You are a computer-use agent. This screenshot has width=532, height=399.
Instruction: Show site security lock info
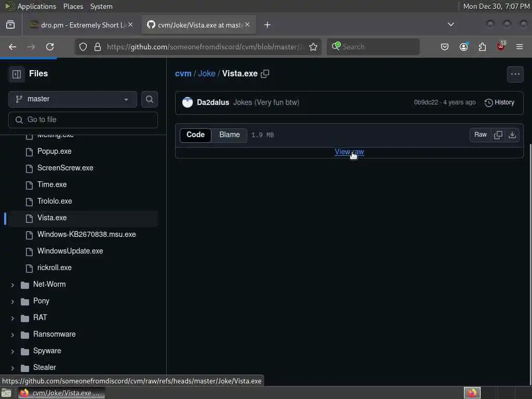tap(98, 47)
